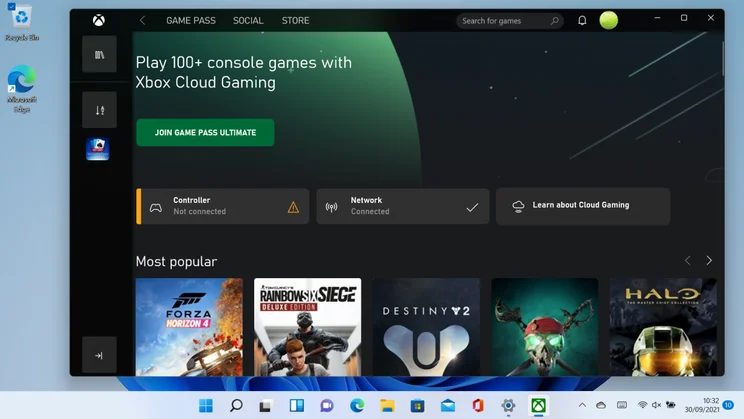Open Task View on taskbar
Viewport: 744px width, 419px height.
(x=266, y=406)
